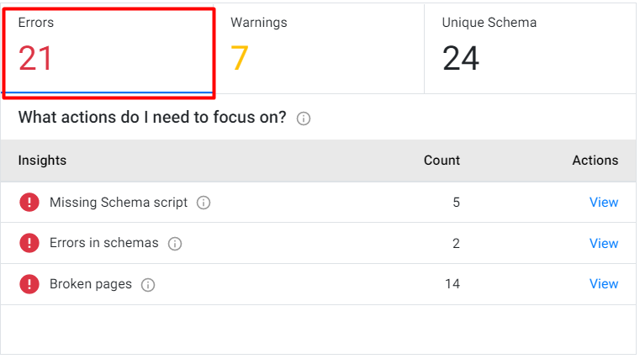This screenshot has width=640, height=364.
Task: Select the Broken pages row label
Action: [91, 284]
